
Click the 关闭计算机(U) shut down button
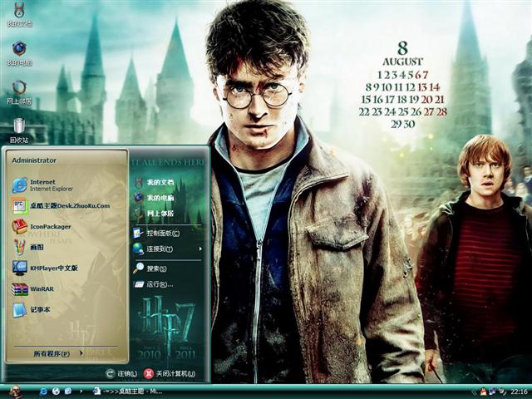coord(170,373)
